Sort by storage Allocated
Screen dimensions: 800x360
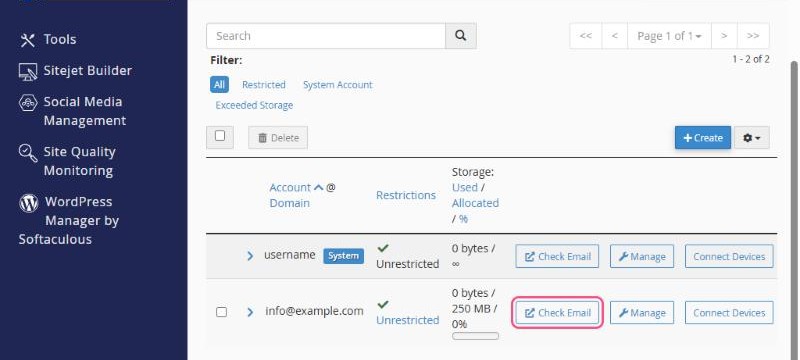click(x=476, y=203)
